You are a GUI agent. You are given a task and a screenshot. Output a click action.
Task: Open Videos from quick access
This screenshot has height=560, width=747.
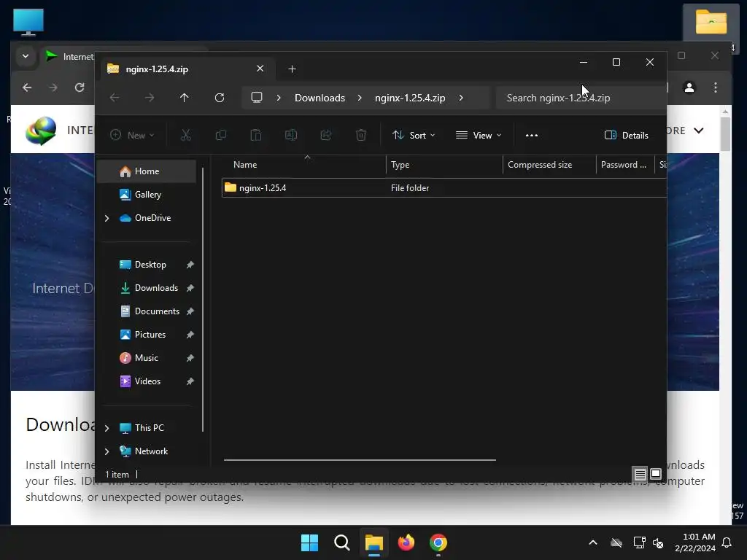(x=147, y=381)
